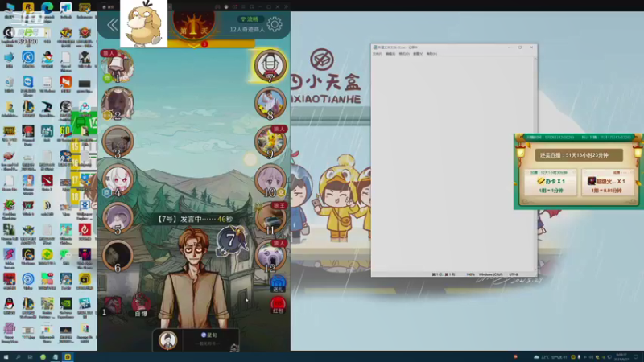Select player 9 Pikachu avatar
The image size is (644, 362).
click(x=270, y=142)
